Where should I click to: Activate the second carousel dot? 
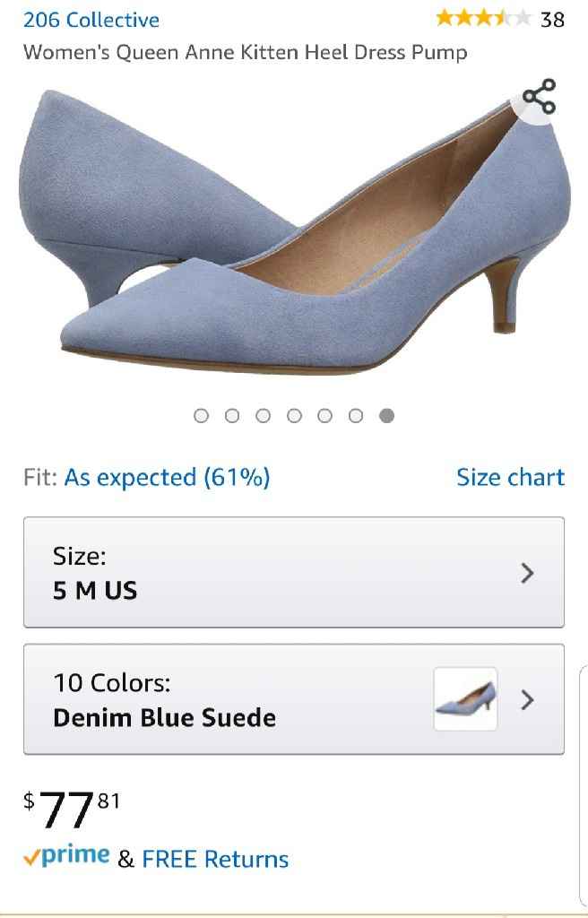232,415
